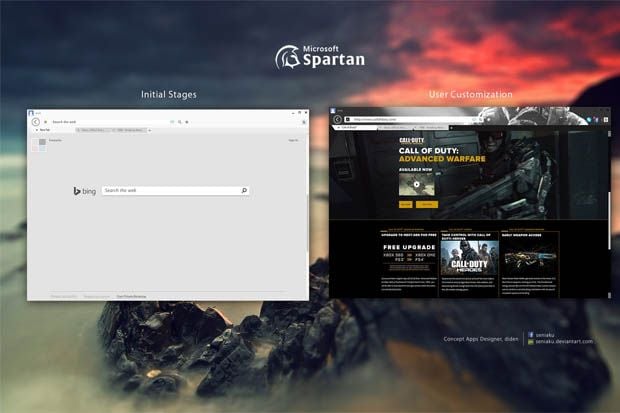This screenshot has height=413, width=620.
Task: Click the dark browser's URL address bar
Action: 411,119
